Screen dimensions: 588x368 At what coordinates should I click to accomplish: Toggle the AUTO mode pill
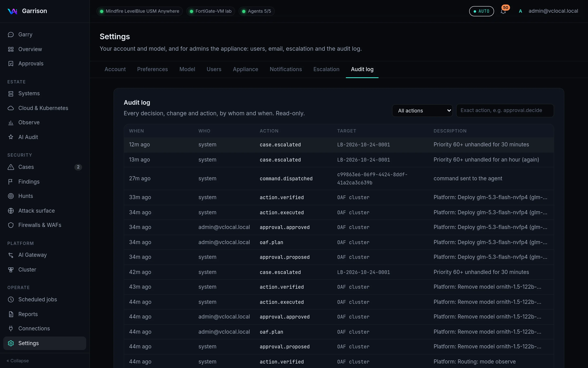click(x=481, y=11)
